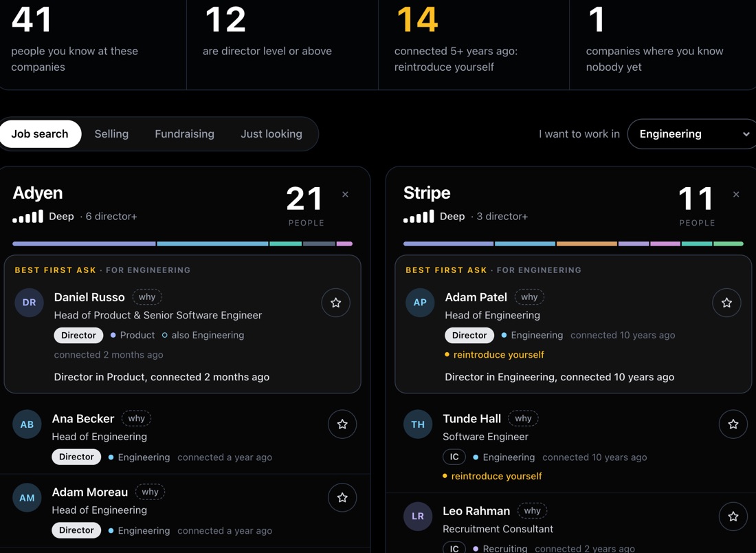Switch to the Just looking tab
Image resolution: width=756 pixels, height=553 pixels.
pyautogui.click(x=271, y=133)
